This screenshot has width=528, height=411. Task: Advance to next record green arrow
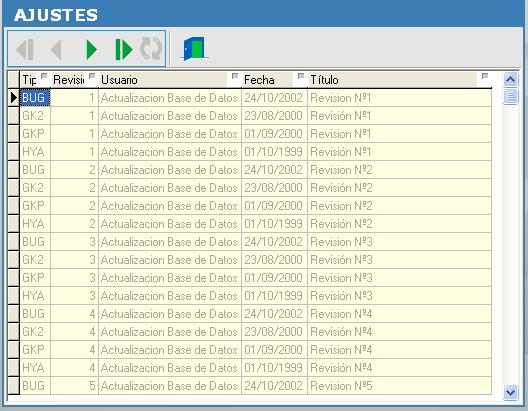point(91,49)
